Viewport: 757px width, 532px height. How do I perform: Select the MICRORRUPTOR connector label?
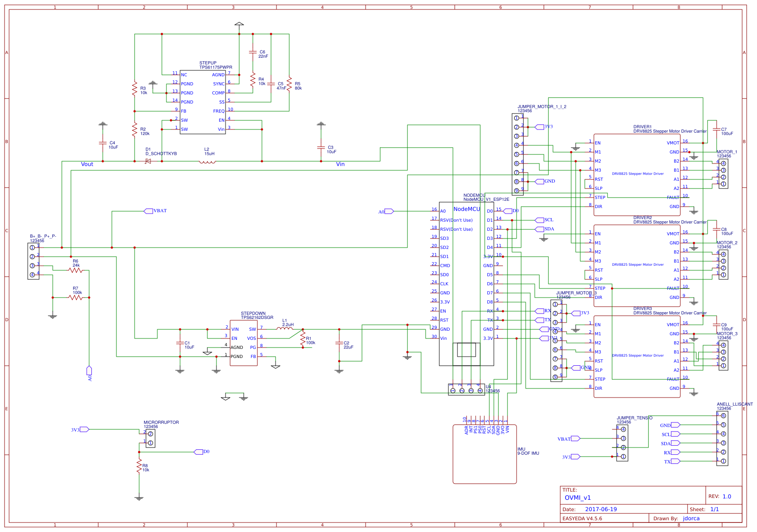coord(161,423)
